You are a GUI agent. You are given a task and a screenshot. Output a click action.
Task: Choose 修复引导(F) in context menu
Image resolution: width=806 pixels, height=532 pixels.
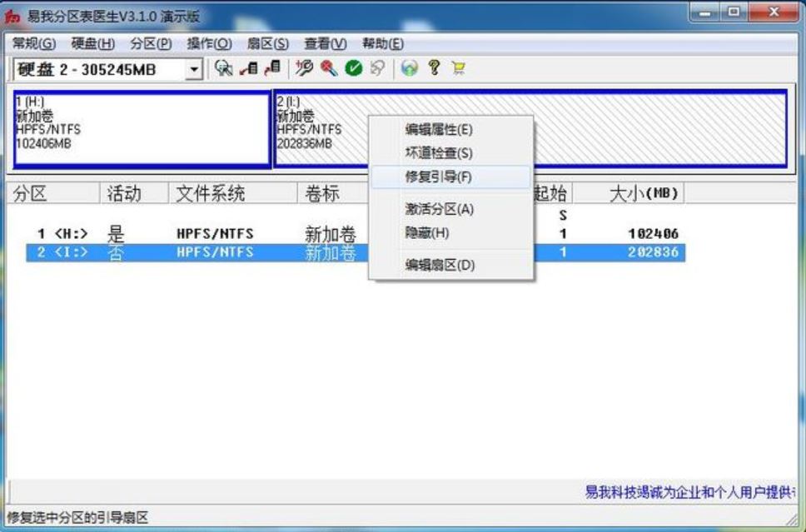(x=450, y=177)
